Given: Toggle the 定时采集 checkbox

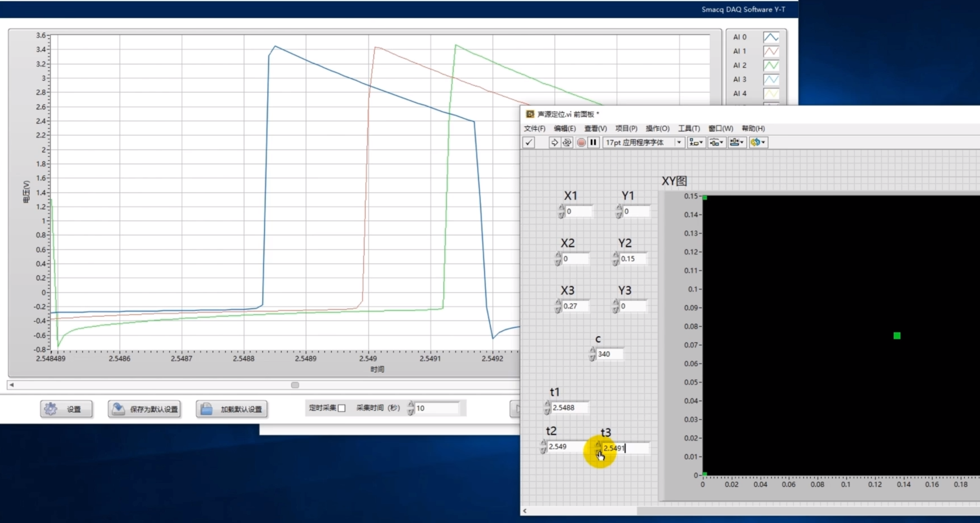Looking at the screenshot, I should pos(341,408).
